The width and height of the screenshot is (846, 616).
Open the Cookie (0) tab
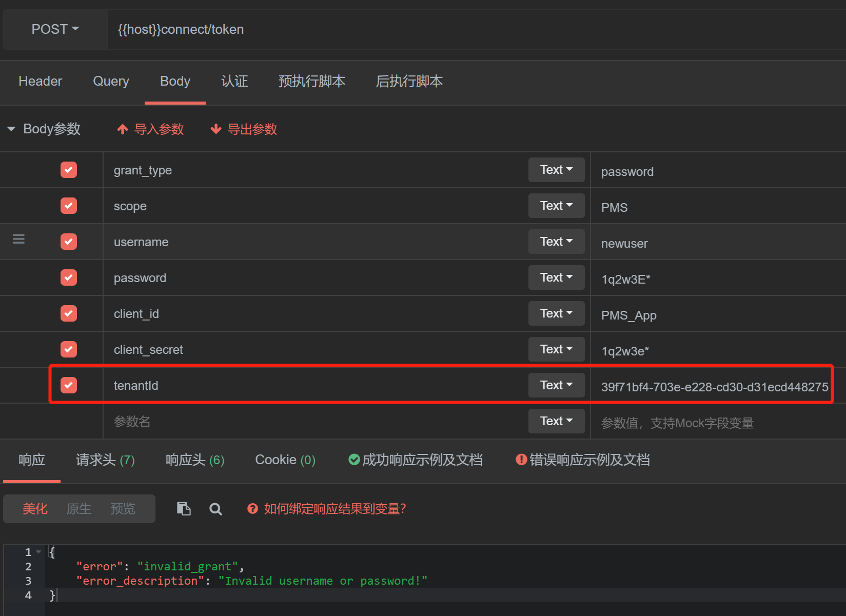[285, 460]
